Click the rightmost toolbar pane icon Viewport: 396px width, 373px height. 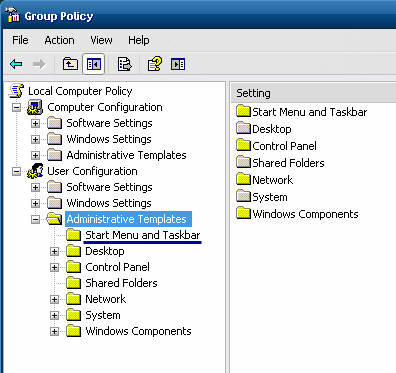[x=178, y=64]
